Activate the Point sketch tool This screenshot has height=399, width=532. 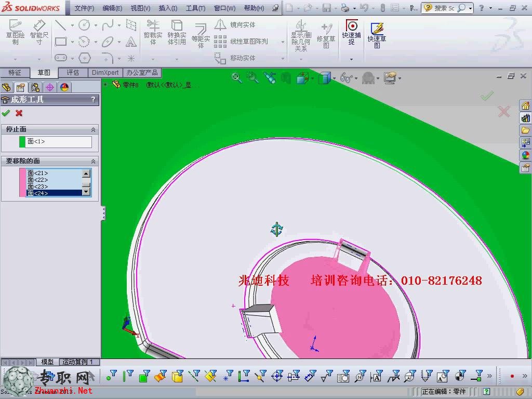(x=131, y=58)
